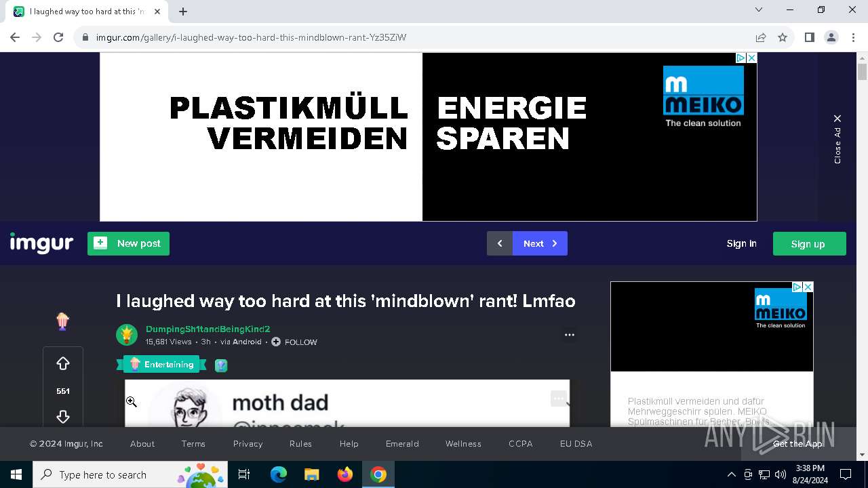Screen dimensions: 868x488
Task: Click the imgur logo
Action: click(41, 243)
